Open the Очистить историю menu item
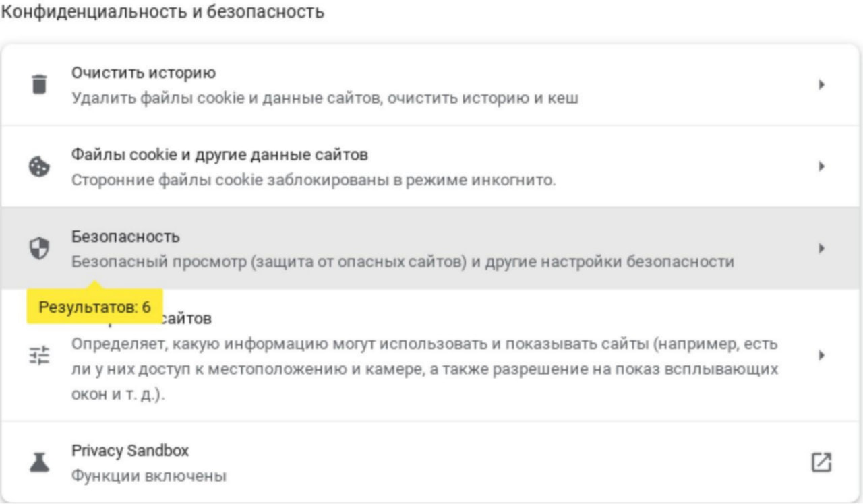Viewport: 863px width, 504px height. [x=144, y=73]
